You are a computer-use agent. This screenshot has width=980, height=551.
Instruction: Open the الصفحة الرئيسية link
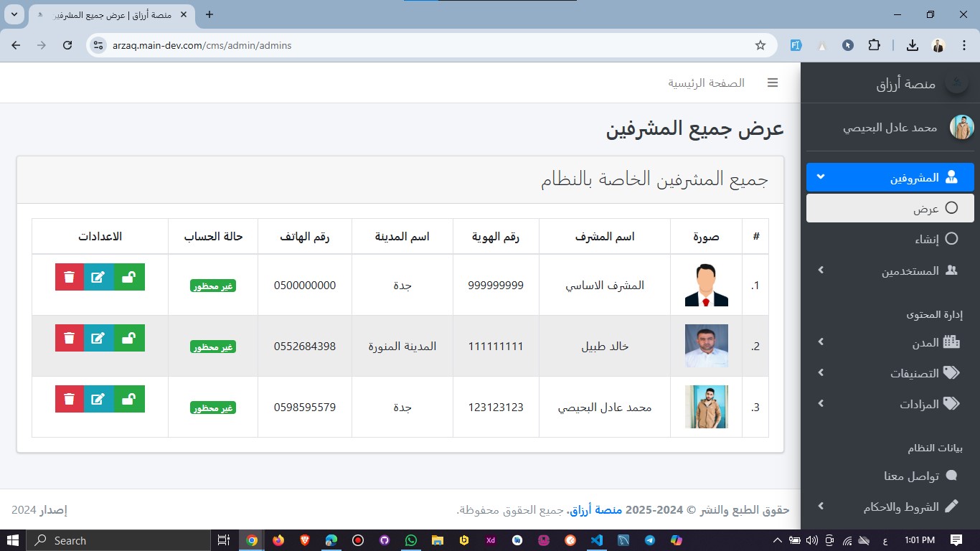point(706,83)
